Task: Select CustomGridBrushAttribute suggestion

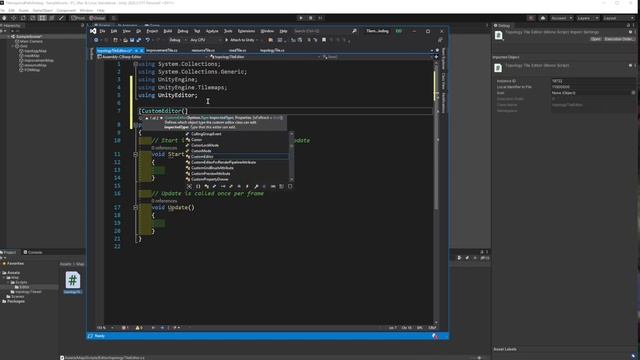Action: [x=237, y=168]
